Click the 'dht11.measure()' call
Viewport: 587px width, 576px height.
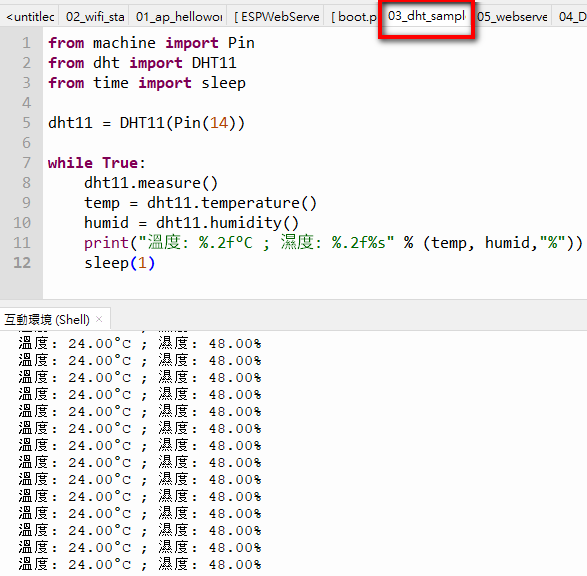(151, 183)
